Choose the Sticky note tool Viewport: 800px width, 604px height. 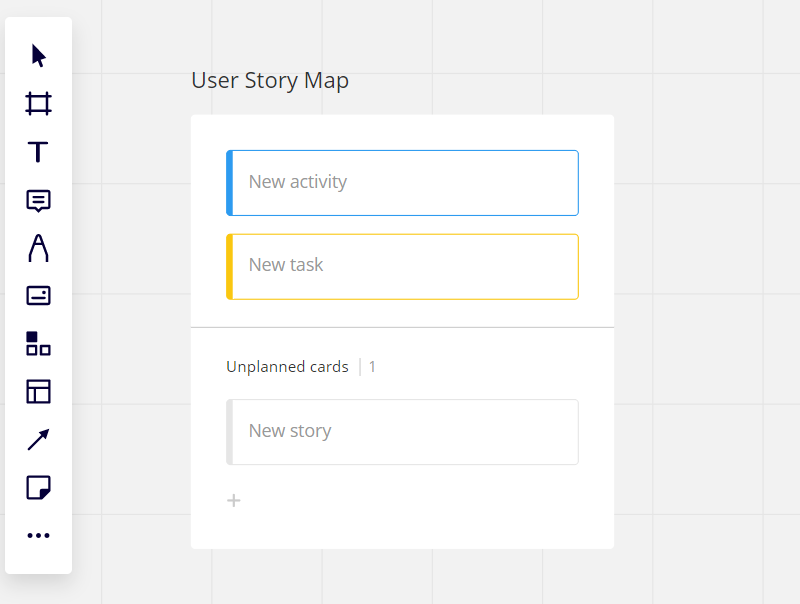[38, 488]
